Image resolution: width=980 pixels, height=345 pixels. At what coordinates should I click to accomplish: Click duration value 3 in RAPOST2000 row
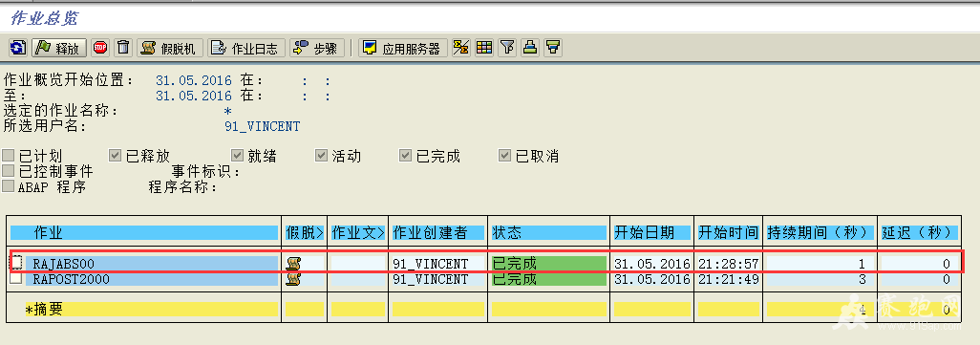(862, 279)
